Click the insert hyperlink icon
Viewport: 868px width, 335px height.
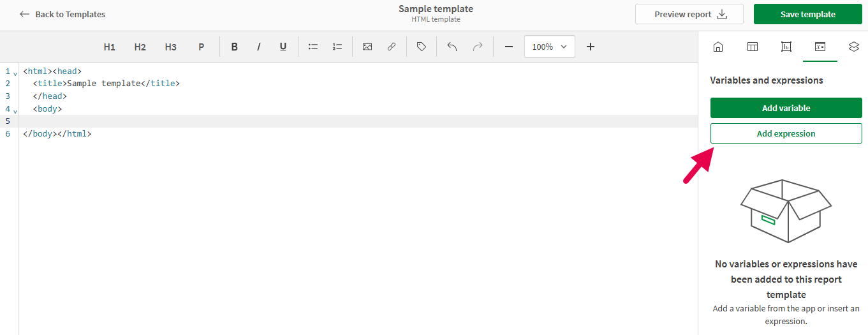point(392,47)
